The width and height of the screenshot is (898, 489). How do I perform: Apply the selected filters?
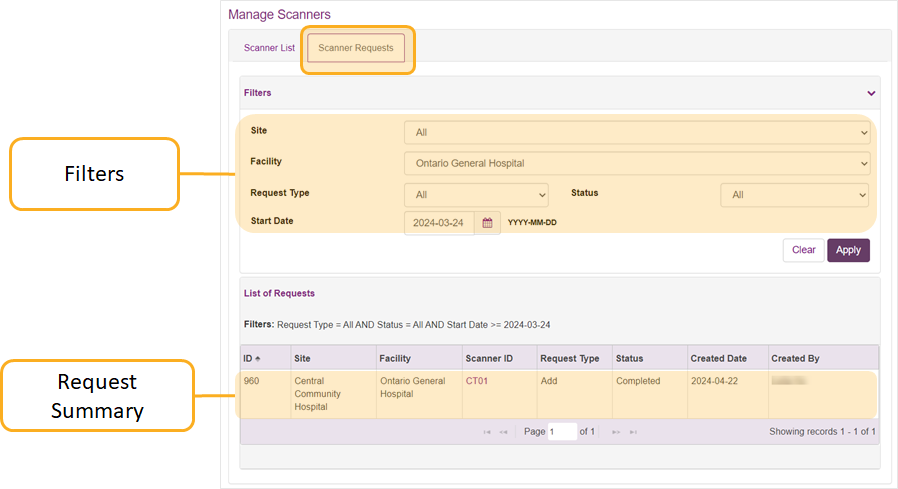848,250
